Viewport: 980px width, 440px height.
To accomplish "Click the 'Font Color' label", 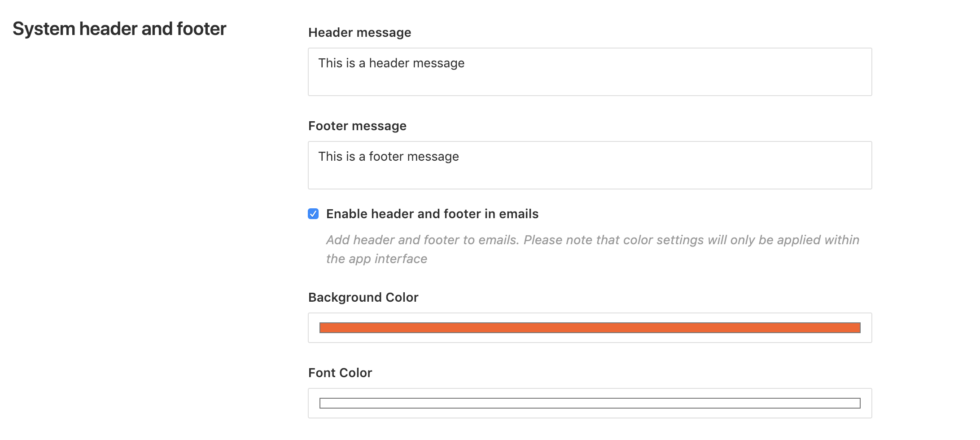I will tap(340, 373).
